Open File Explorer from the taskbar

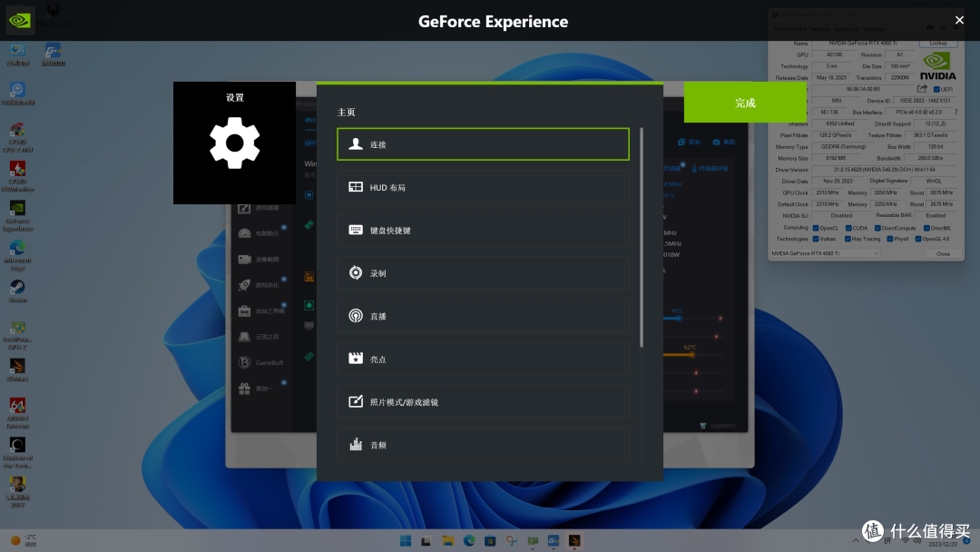[448, 541]
